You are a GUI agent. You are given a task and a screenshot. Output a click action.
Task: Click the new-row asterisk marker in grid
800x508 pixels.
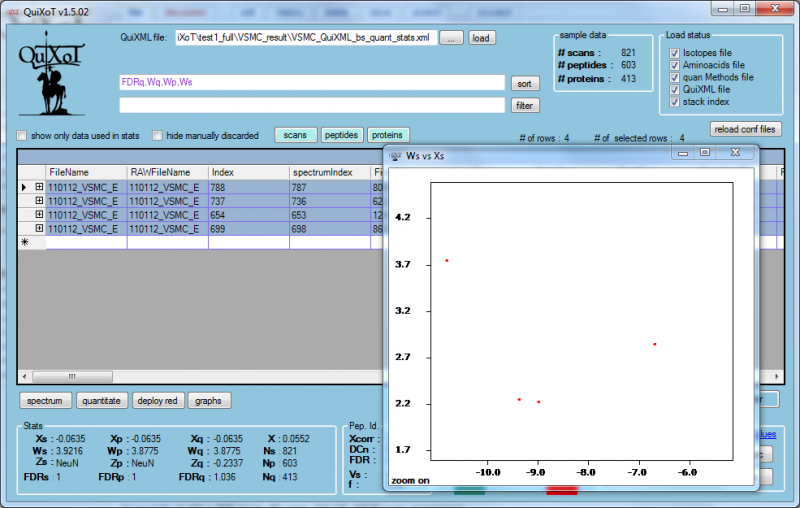pos(25,242)
